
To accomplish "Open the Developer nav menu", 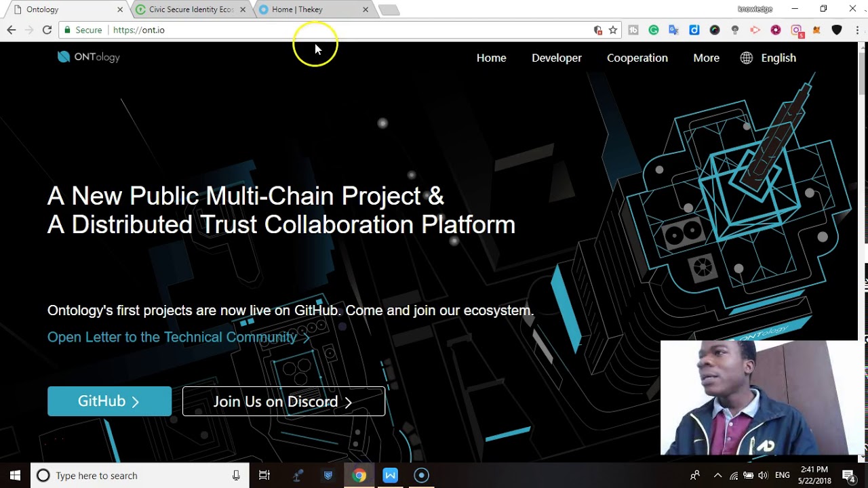I will (557, 58).
